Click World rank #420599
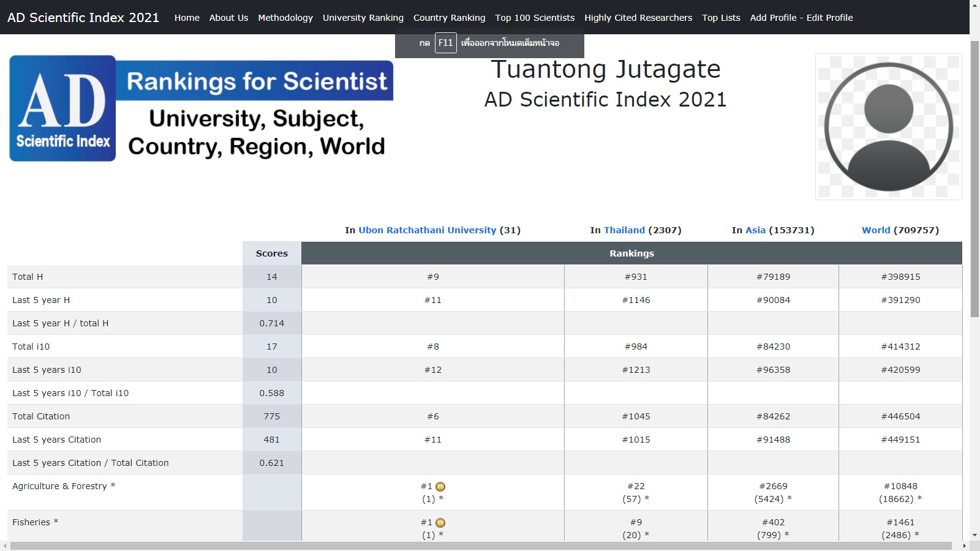 tap(900, 370)
